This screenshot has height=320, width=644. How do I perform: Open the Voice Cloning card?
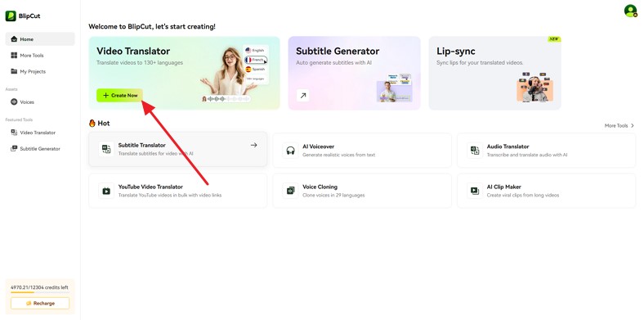[x=362, y=191]
